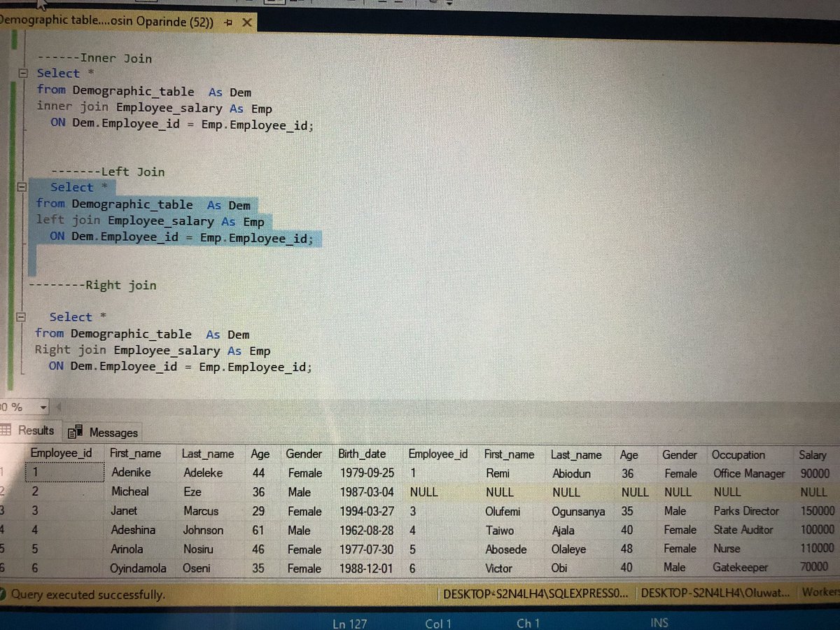The width and height of the screenshot is (840, 630).
Task: Place cursor on "Right join Employee_salary As Emp" line
Action: tap(153, 350)
